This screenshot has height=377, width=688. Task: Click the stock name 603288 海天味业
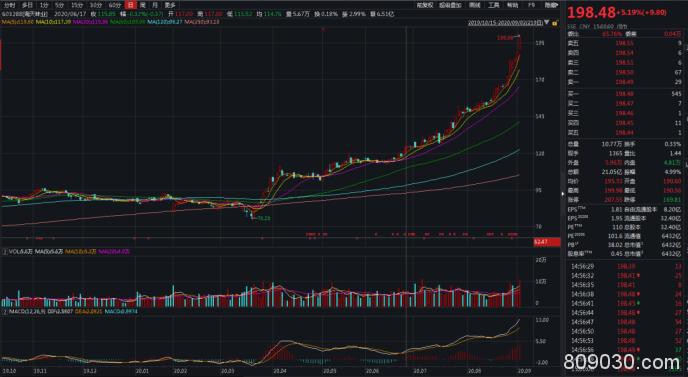pos(25,14)
